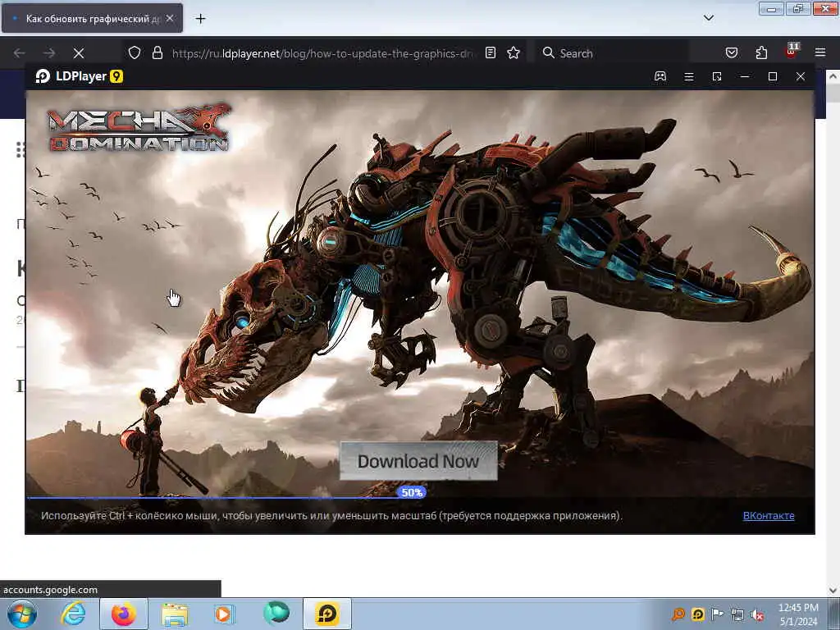This screenshot has height=630, width=840.
Task: Focus the ldplayer.net URL address bar
Action: [322, 53]
